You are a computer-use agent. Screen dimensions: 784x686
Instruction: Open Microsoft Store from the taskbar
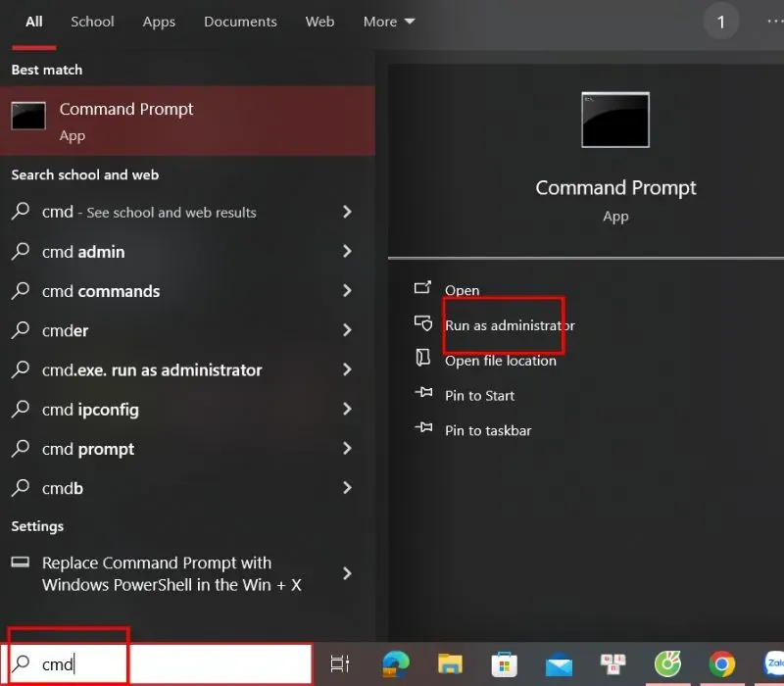click(x=505, y=663)
